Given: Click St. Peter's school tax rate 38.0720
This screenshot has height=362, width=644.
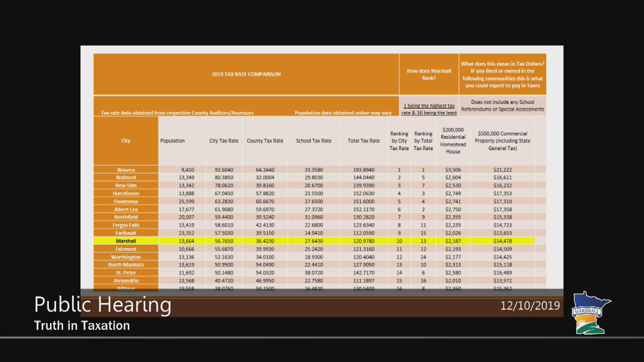Looking at the screenshot, I should point(314,273).
